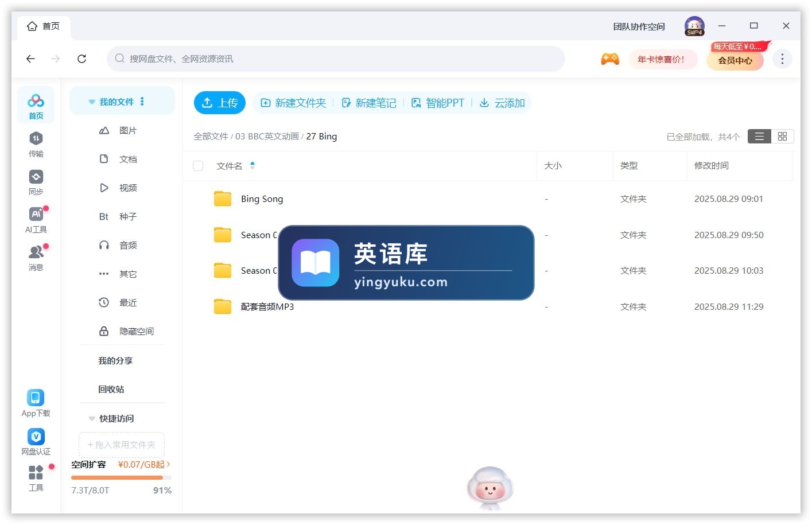812x525 pixels.
Task: Open the 传输 transfer panel
Action: coord(36,144)
